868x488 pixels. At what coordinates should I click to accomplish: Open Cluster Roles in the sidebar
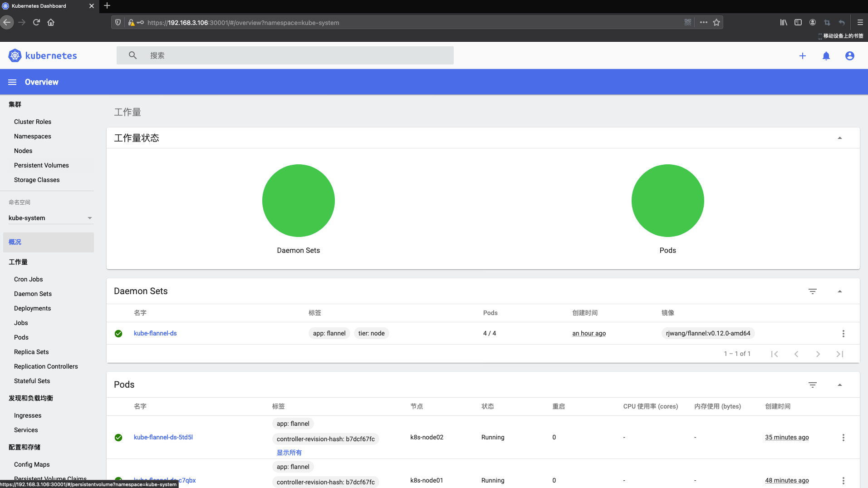tap(33, 122)
